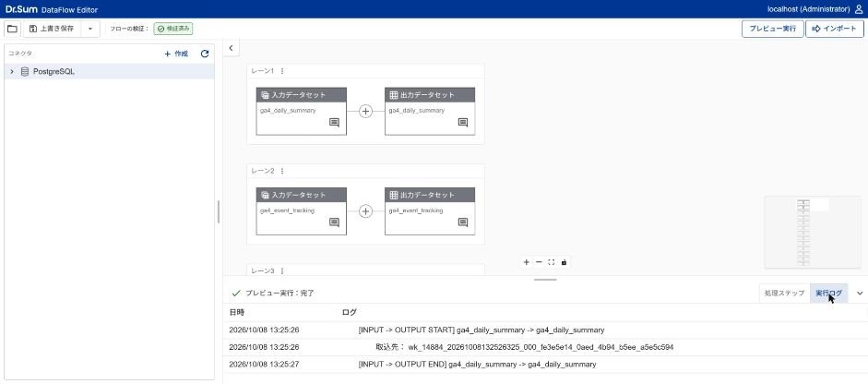Open レーン3 options menu
868x384 pixels.
281,271
